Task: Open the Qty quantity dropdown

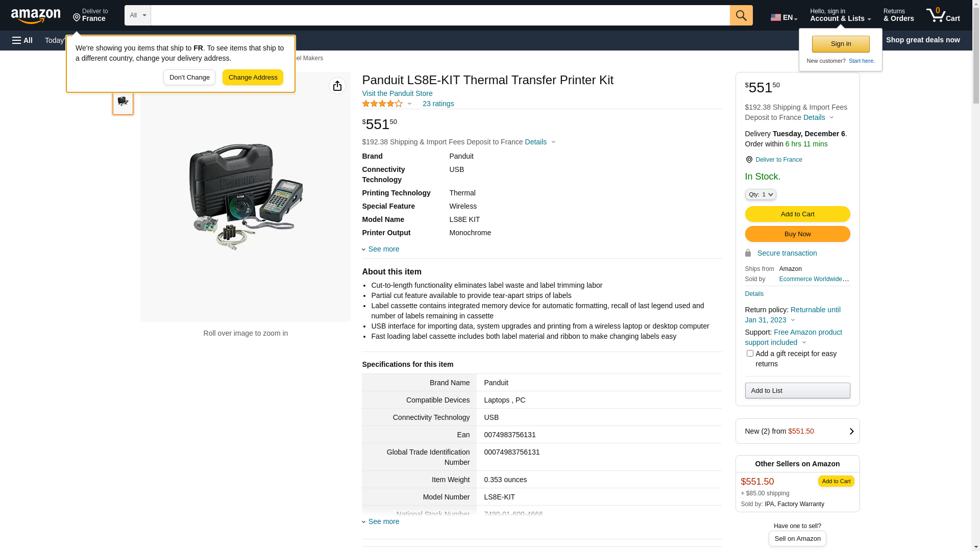Action: point(760,194)
